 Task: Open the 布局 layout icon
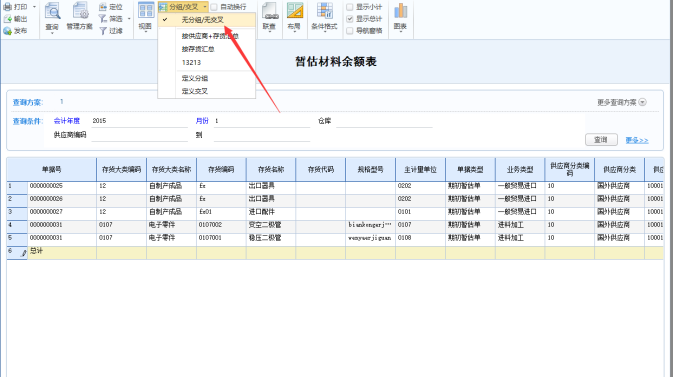(294, 11)
